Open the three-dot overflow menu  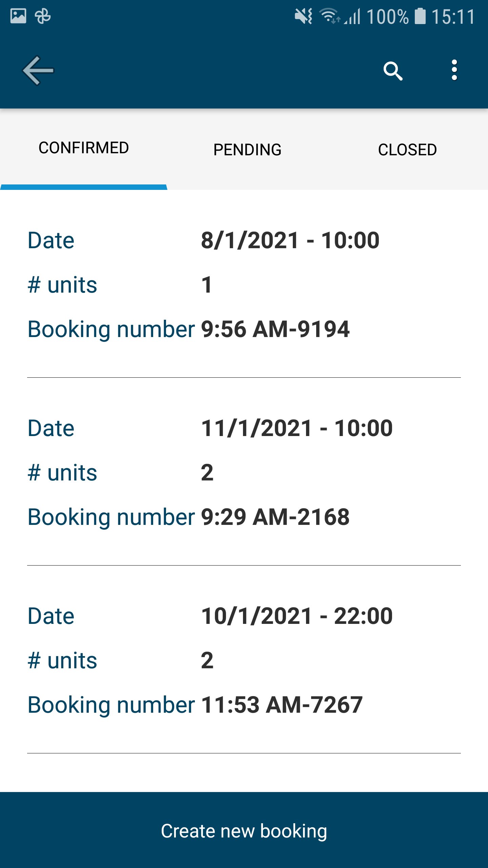[x=454, y=70]
